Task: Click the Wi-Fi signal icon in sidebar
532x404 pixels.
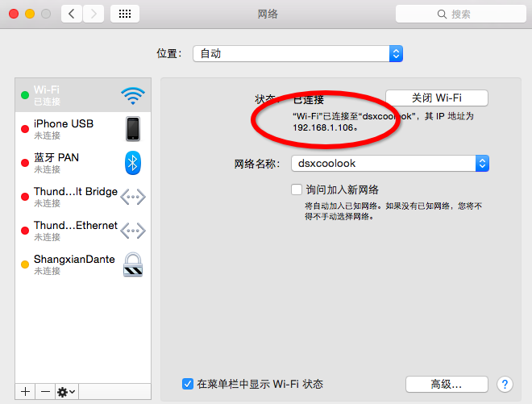Action: point(133,96)
